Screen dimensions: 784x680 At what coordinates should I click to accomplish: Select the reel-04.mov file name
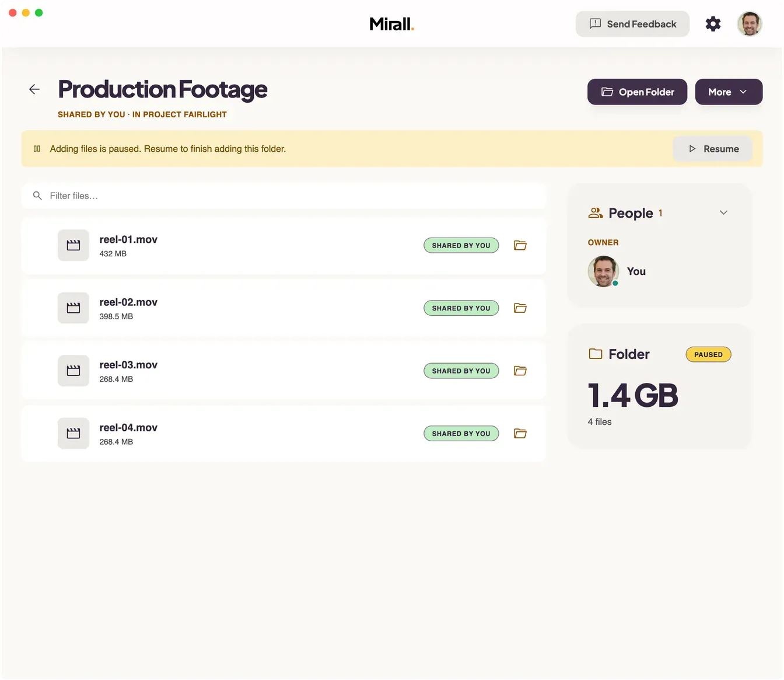(128, 427)
